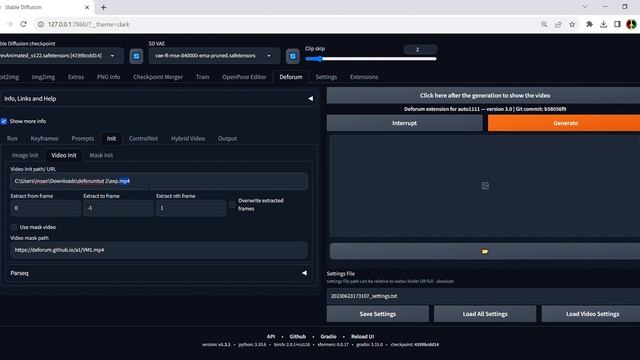This screenshot has height=360, width=640.
Task: Switch to the OpenPose Editor tab
Action: pyautogui.click(x=244, y=77)
